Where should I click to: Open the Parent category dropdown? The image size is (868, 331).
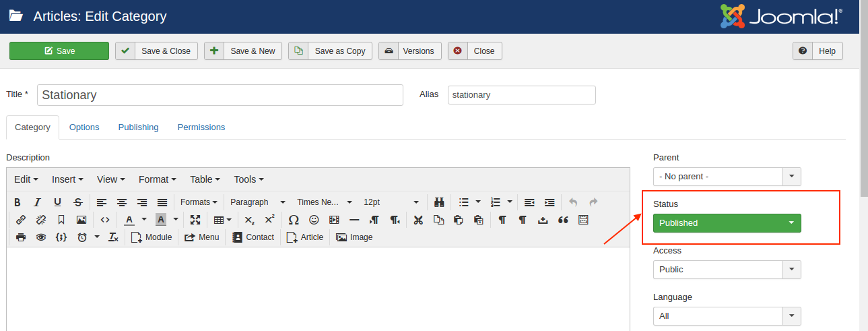tap(727, 177)
